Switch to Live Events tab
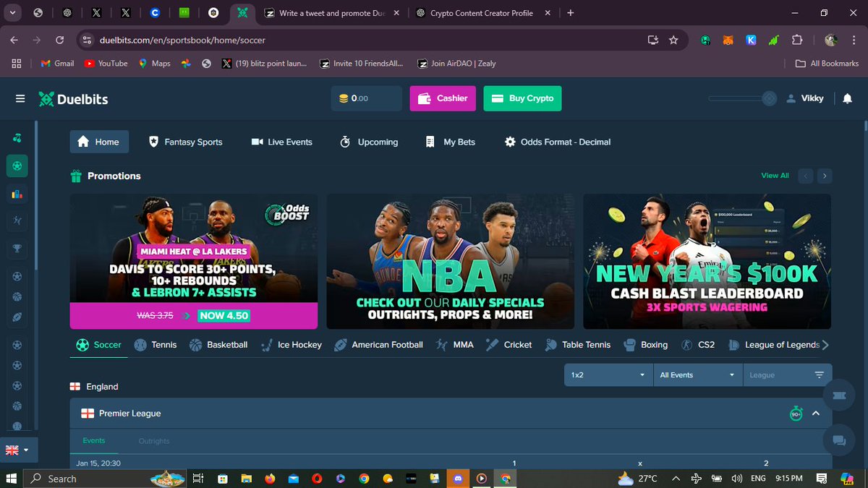The height and width of the screenshot is (488, 868). coord(281,142)
